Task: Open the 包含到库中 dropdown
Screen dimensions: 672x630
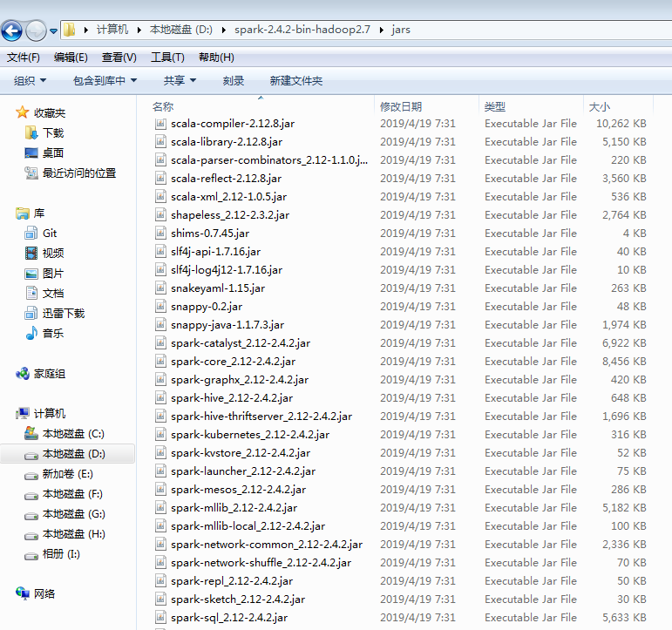Action: (x=105, y=80)
